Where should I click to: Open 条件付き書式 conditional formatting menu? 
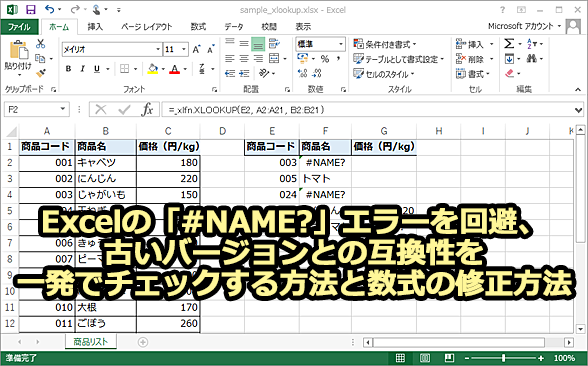(x=385, y=44)
